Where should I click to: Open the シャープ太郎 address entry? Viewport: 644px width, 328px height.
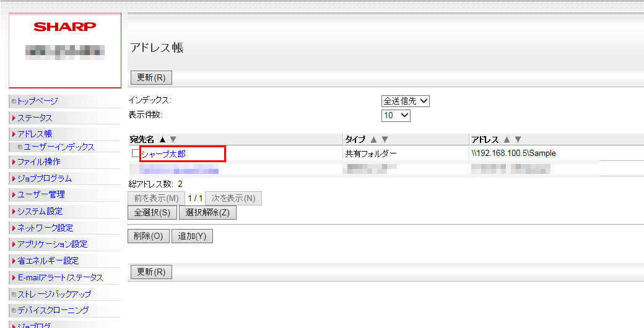(163, 153)
